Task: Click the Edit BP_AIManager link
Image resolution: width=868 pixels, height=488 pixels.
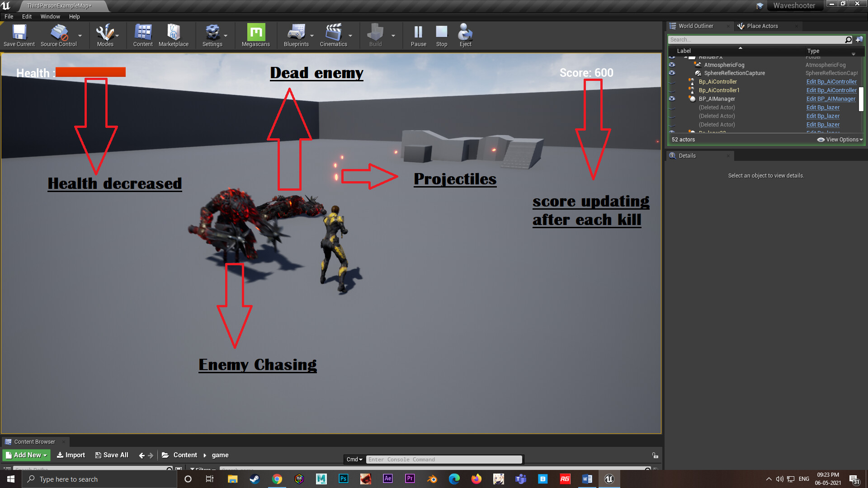Action: [830, 99]
